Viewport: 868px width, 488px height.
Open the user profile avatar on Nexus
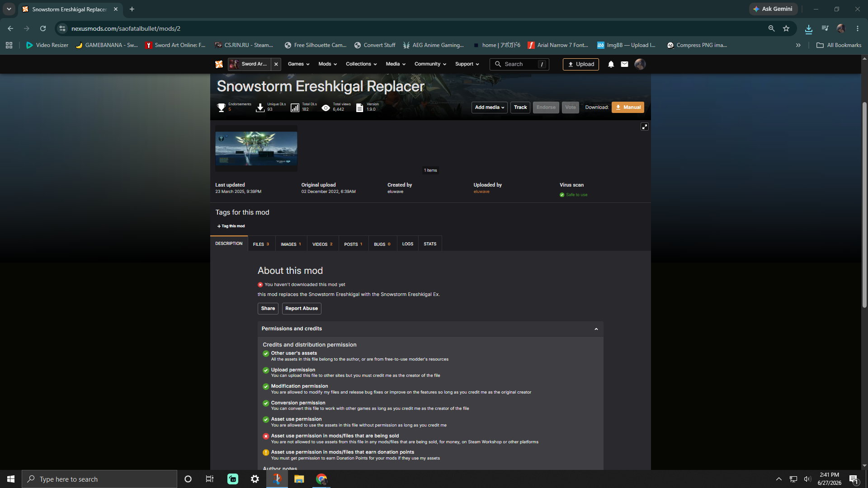coord(640,64)
